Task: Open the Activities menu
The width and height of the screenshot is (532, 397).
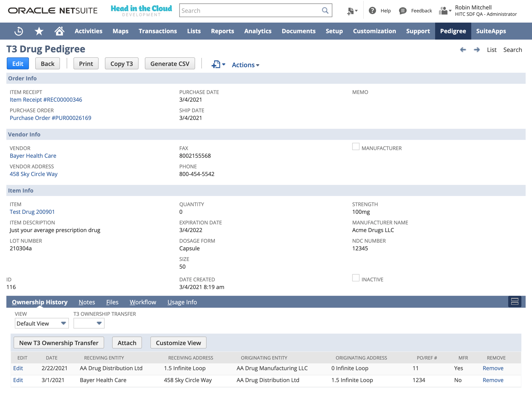Action: click(x=88, y=31)
